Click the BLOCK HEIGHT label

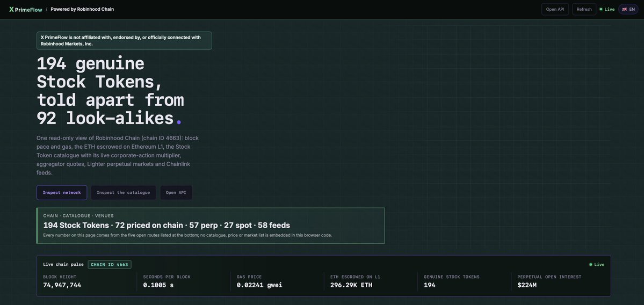pyautogui.click(x=60, y=277)
